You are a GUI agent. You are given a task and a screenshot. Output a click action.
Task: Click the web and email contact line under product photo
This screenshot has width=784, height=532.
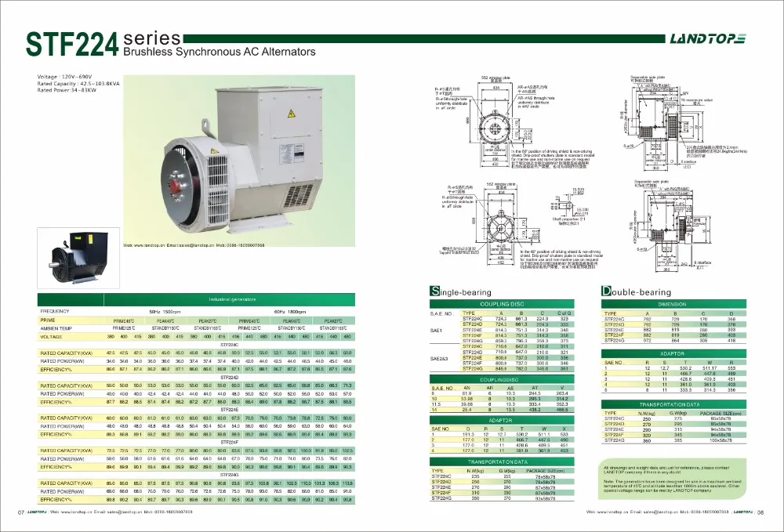pos(194,245)
